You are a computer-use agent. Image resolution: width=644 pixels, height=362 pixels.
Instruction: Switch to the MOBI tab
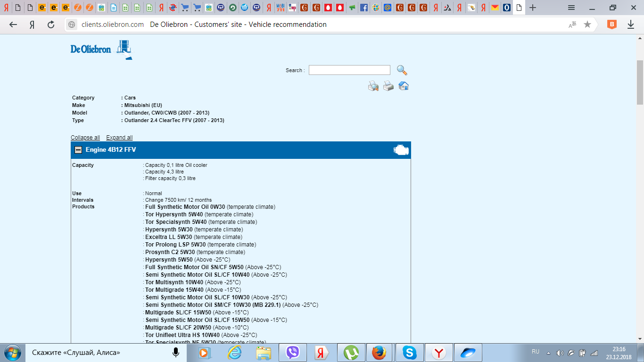(x=281, y=8)
